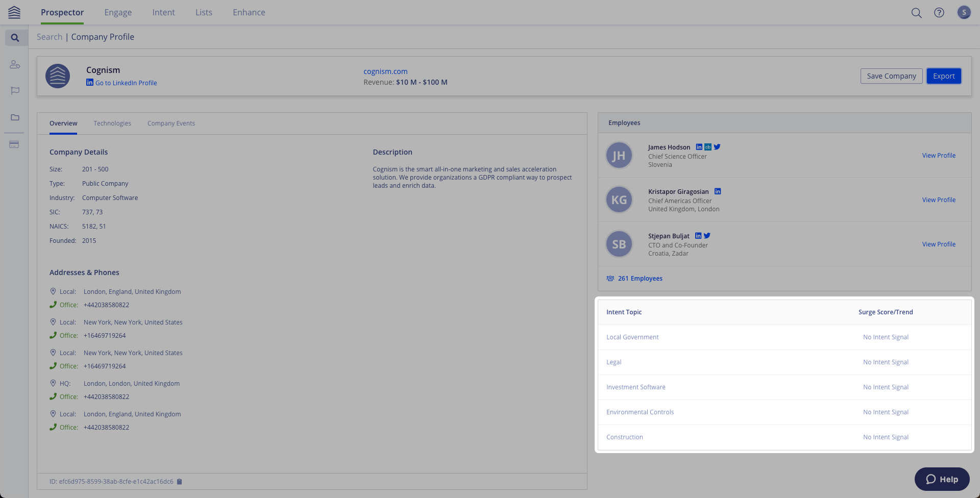Viewport: 980px width, 498px height.
Task: Click the KG avatar circle
Action: 619,200
